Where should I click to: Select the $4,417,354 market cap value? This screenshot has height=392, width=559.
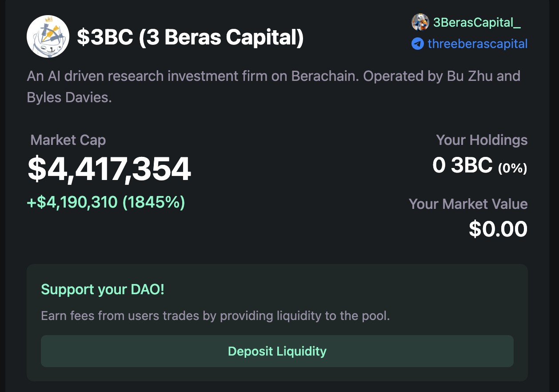tap(109, 169)
